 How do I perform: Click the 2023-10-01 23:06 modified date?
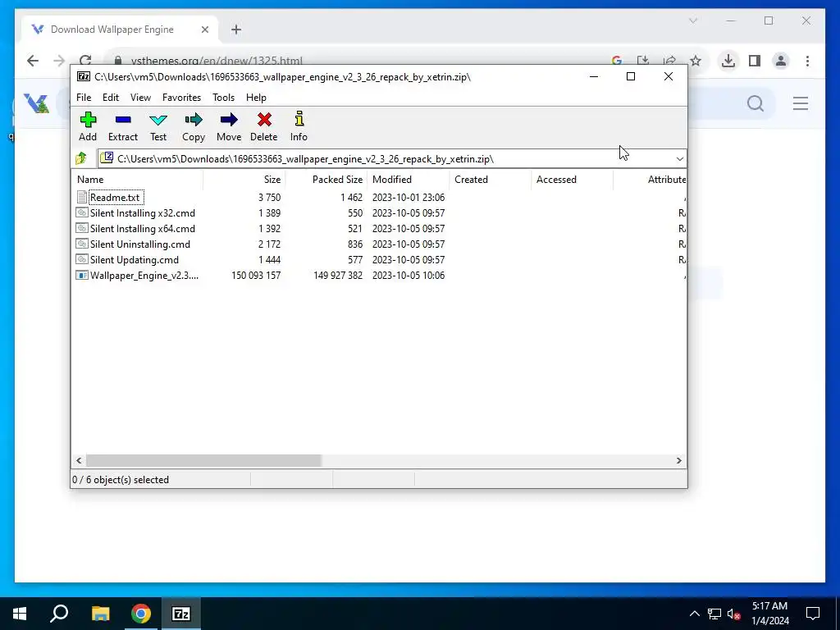pos(409,197)
